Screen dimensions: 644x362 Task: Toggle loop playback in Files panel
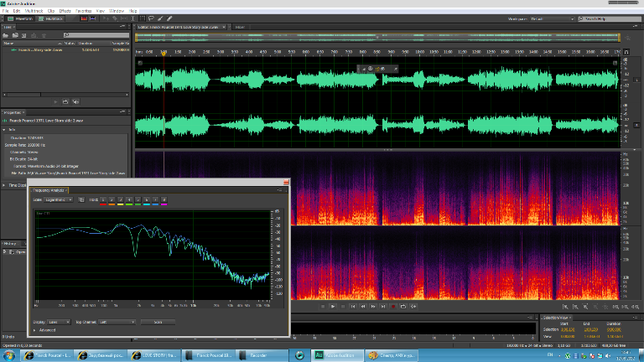[x=65, y=101]
